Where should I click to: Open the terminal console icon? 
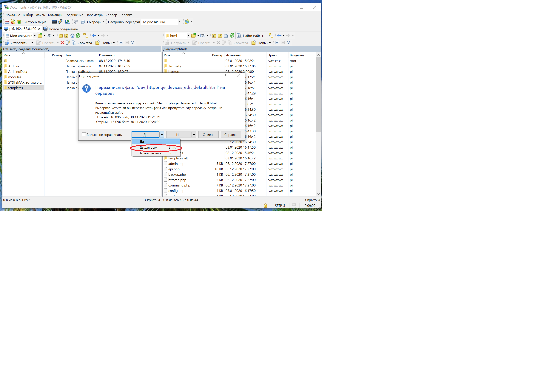pyautogui.click(x=54, y=22)
